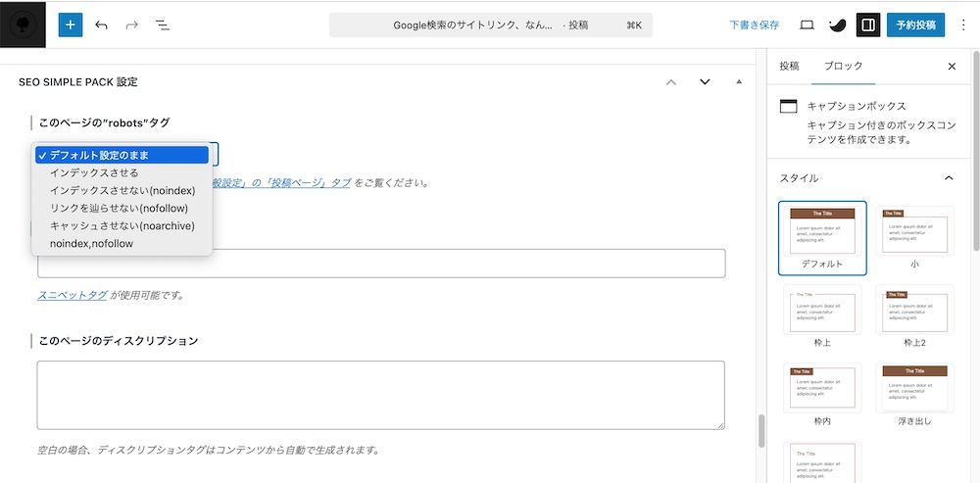The width and height of the screenshot is (980, 483).
Task: Open the スニペットタグ link
Action: point(72,295)
